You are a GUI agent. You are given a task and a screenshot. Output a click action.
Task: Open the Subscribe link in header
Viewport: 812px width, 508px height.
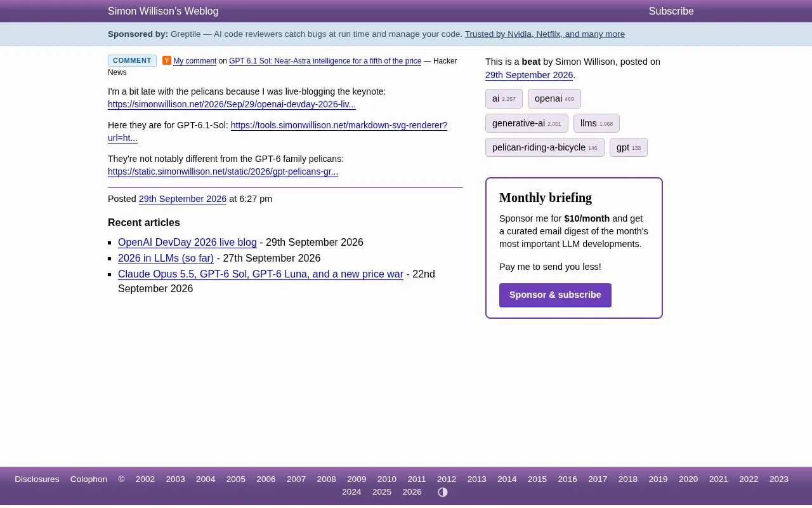[x=671, y=11]
